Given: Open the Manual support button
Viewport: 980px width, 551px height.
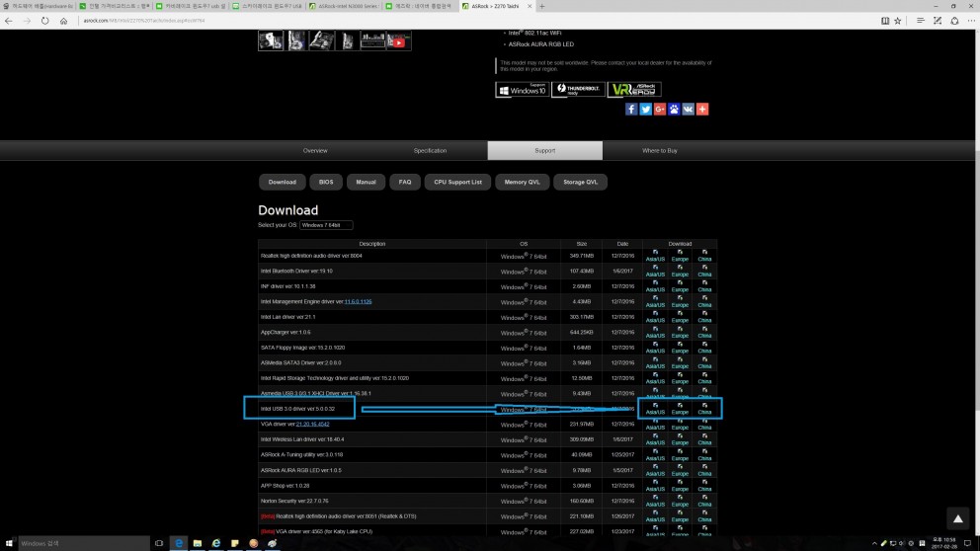Looking at the screenshot, I should point(366,182).
